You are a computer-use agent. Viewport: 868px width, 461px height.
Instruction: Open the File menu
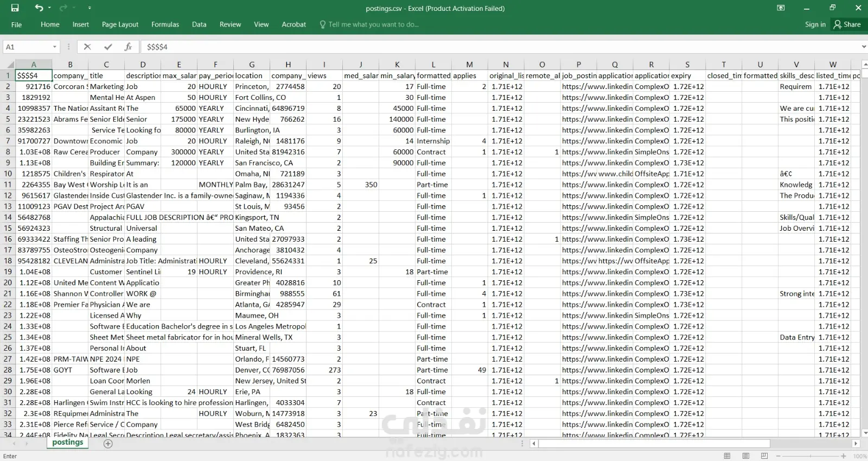click(17, 24)
